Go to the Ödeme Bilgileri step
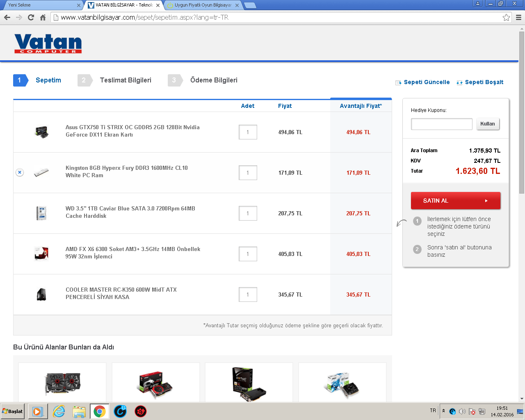 pos(203,80)
